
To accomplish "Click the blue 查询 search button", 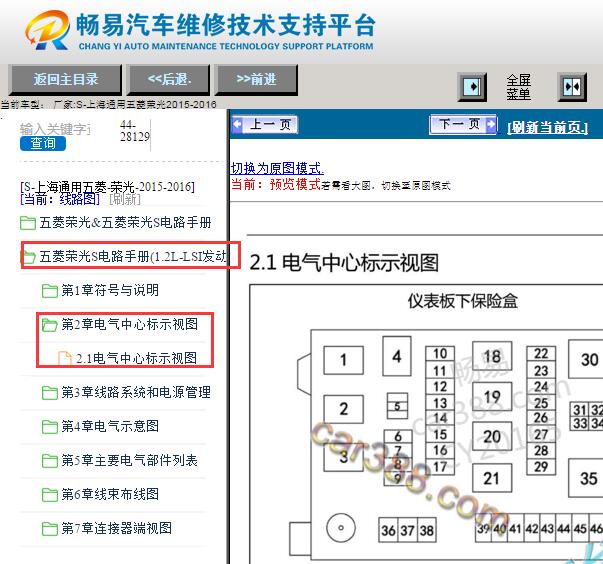I will tap(43, 143).
